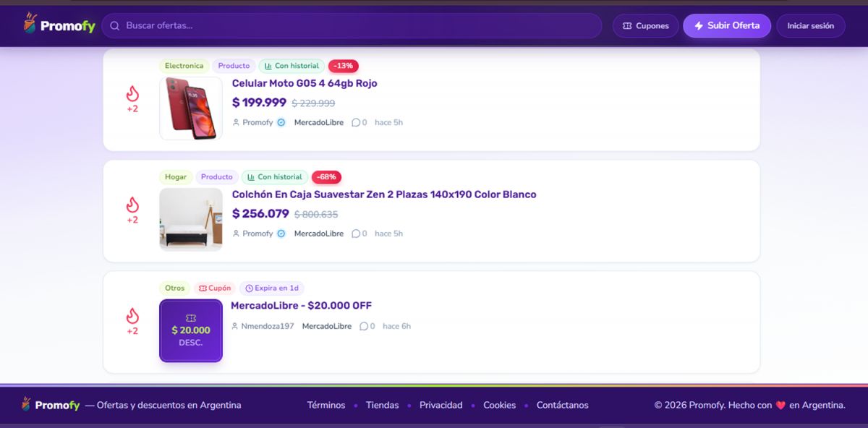The width and height of the screenshot is (868, 428).
Task: Upvote flame on MercadoLibre $20.000 OFF coupon
Action: [x=132, y=316]
